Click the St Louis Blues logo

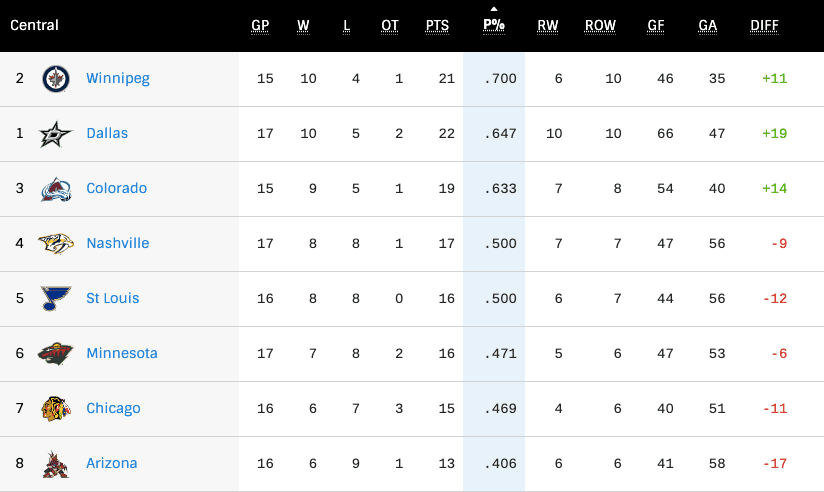pos(56,299)
